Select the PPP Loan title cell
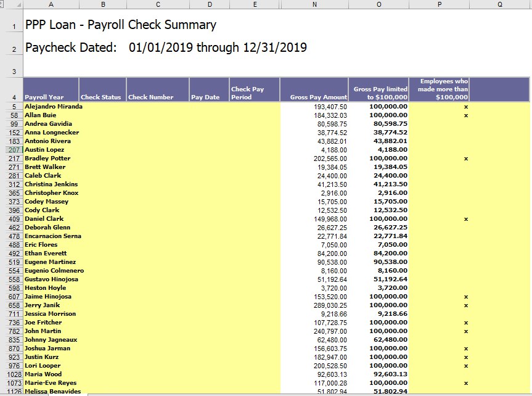532x396 pixels. coord(121,25)
